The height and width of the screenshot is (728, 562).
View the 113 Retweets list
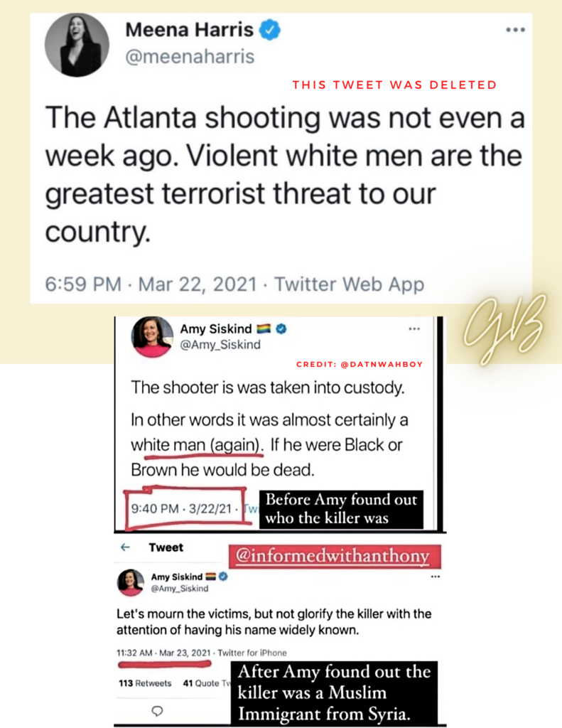(145, 683)
